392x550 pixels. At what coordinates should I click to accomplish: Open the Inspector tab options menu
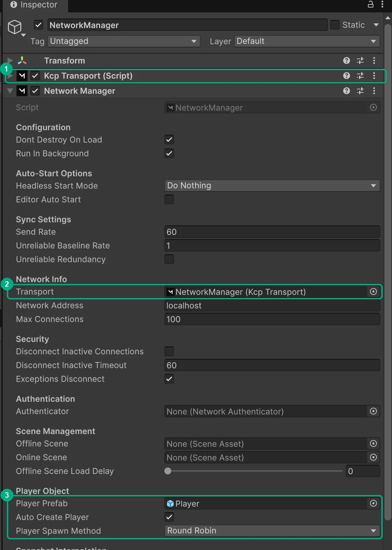point(382,4)
